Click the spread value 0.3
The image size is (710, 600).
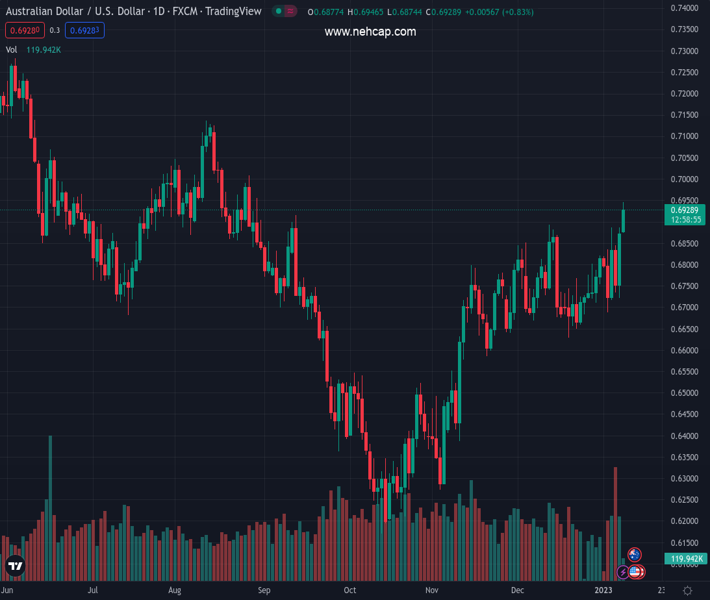point(55,31)
